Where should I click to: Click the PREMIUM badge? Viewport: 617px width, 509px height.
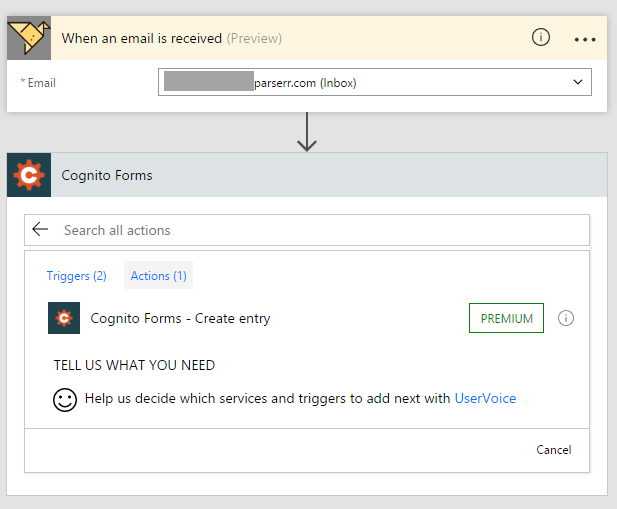506,318
